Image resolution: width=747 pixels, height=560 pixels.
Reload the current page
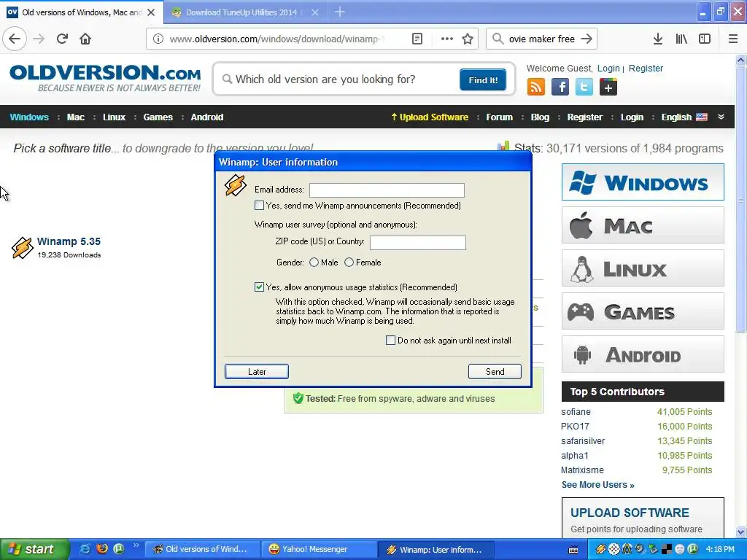click(63, 39)
